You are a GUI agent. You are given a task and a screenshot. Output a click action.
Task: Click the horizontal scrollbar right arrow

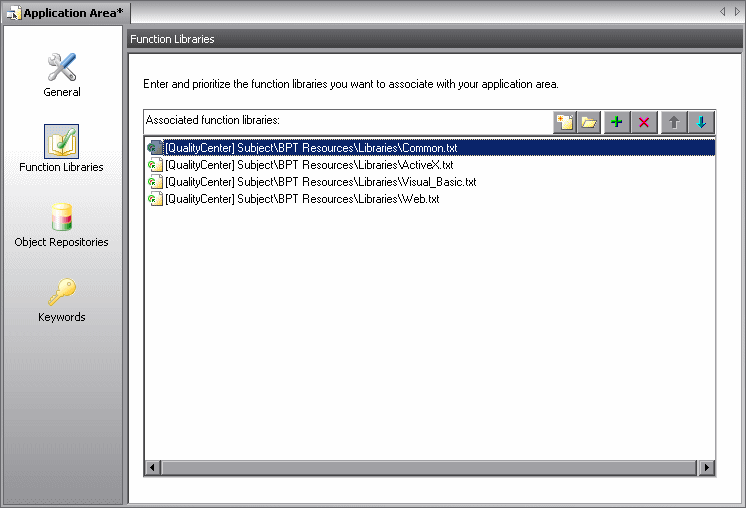pos(707,468)
